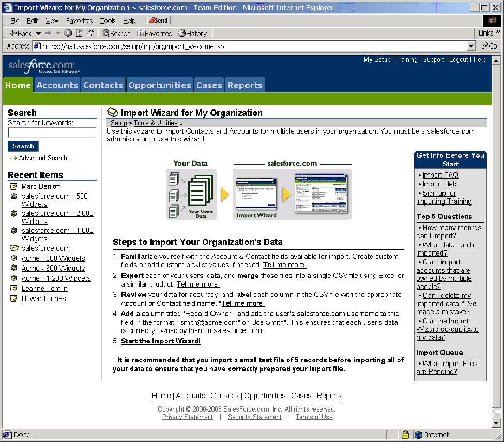Open the History toolbar button
The height and width of the screenshot is (442, 504).
click(x=192, y=34)
